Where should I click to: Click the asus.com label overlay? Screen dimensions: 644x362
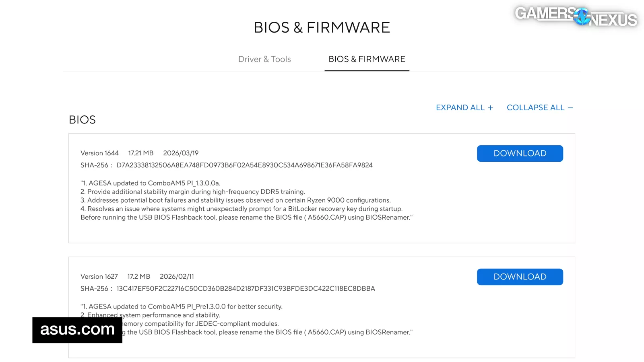tap(77, 330)
